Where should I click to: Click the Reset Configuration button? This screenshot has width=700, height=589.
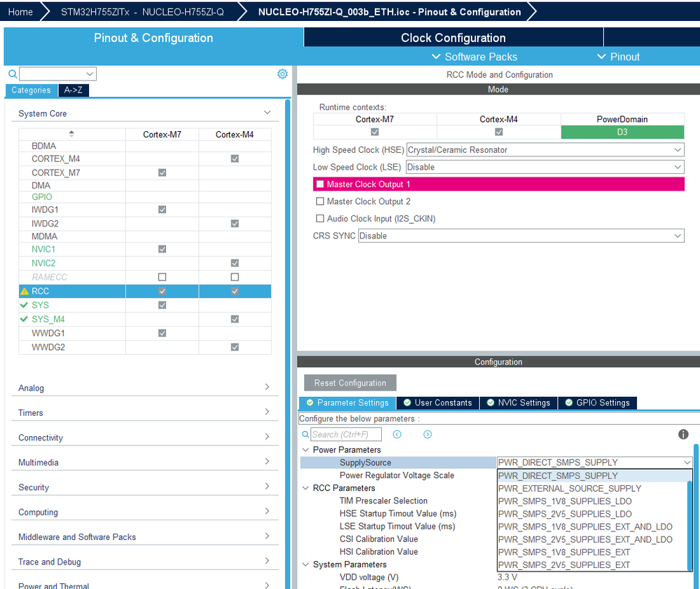click(x=350, y=383)
